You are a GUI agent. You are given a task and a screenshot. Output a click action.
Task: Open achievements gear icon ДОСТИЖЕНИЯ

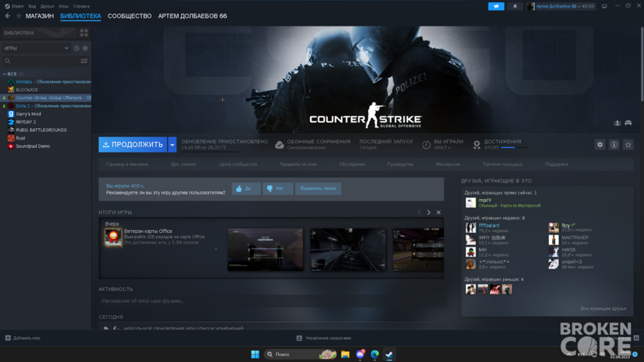click(x=477, y=145)
